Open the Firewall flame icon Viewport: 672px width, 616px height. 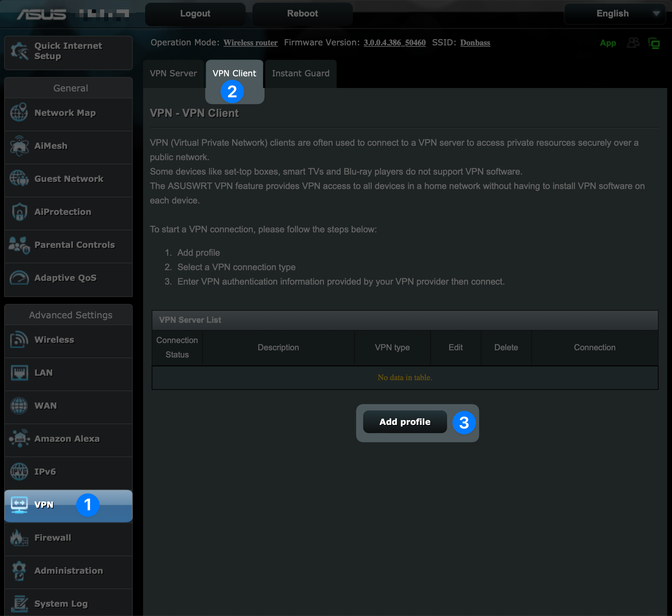[x=19, y=538]
